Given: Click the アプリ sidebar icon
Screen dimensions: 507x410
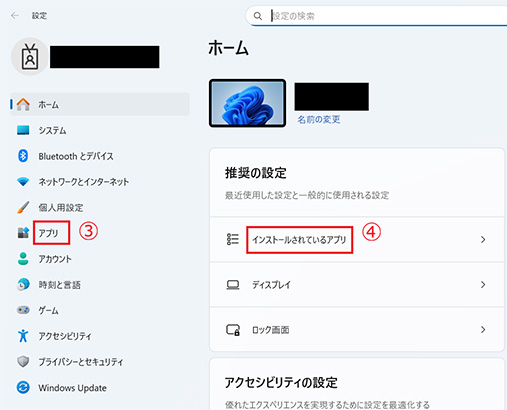Looking at the screenshot, I should click(x=23, y=233).
